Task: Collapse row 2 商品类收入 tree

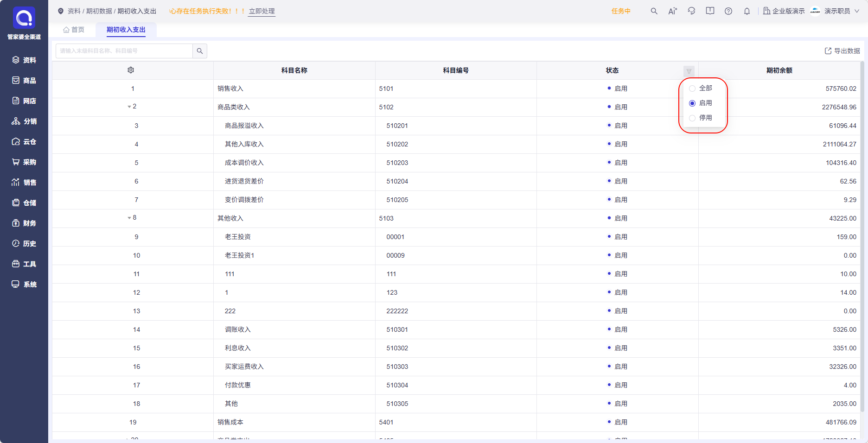Action: 129,107
